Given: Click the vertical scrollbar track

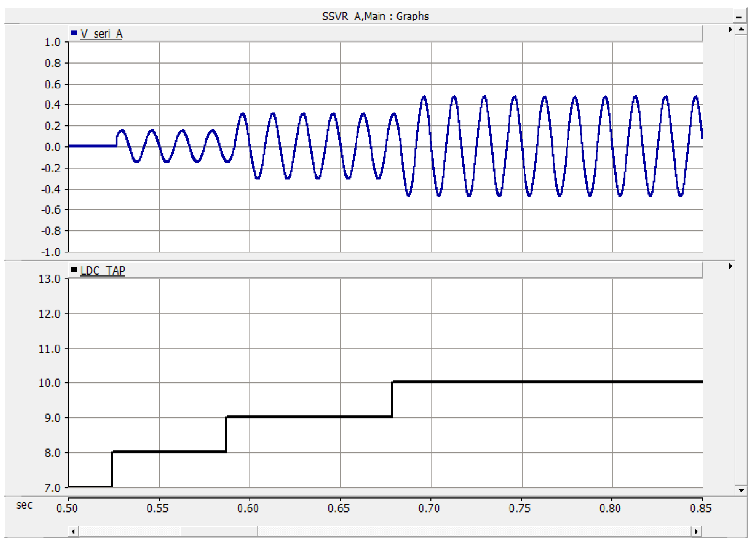Looking at the screenshot, I should (x=741, y=259).
